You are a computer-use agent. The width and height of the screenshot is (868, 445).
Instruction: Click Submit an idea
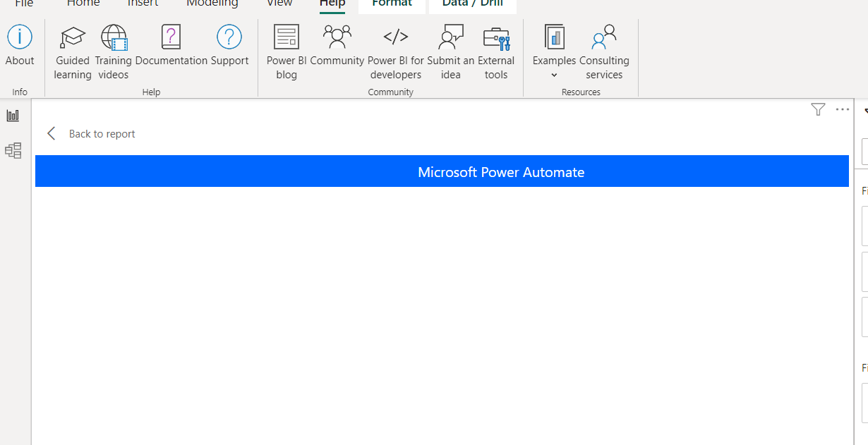[451, 53]
